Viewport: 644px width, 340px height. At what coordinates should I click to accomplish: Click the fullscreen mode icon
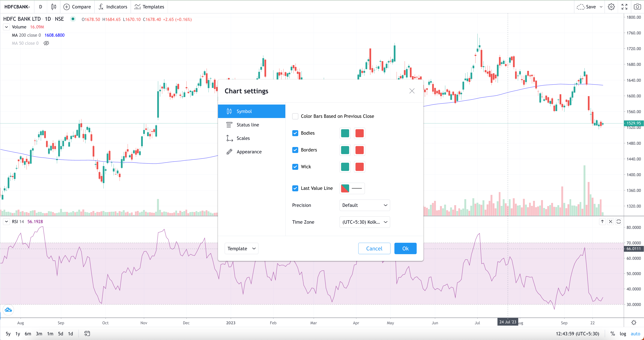624,7
